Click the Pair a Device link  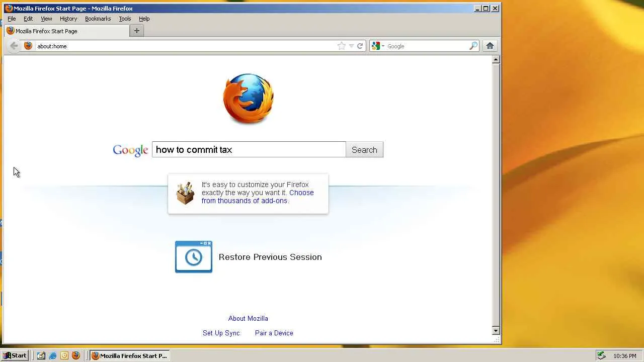[274, 333]
